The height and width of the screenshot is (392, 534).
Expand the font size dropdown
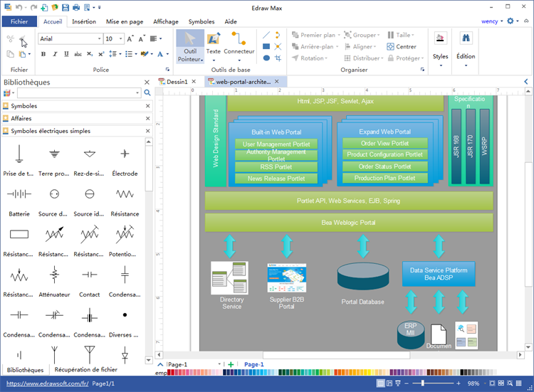point(120,38)
